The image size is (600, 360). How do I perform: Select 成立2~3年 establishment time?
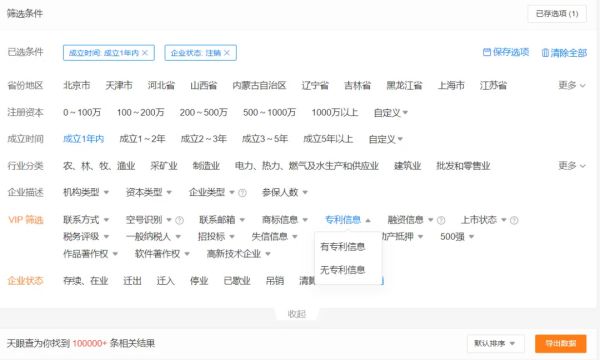204,139
